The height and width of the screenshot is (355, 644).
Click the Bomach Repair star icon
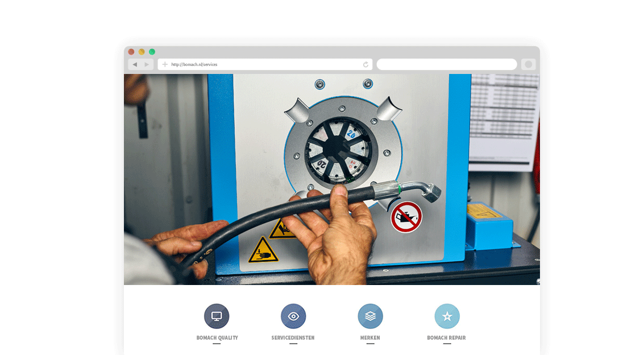tap(447, 316)
